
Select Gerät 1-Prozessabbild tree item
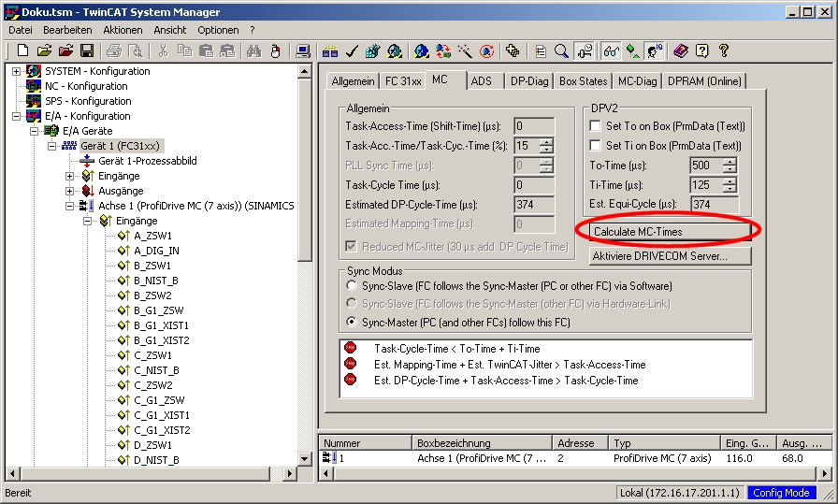click(148, 161)
